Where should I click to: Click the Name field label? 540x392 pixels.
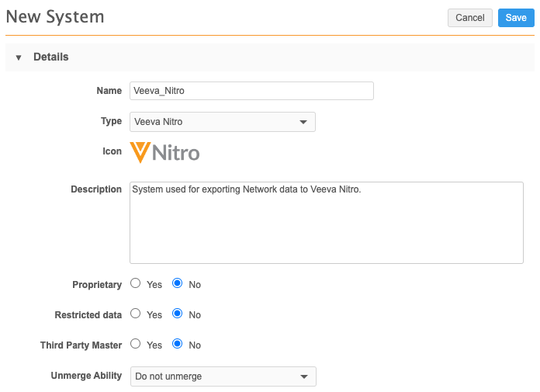109,91
